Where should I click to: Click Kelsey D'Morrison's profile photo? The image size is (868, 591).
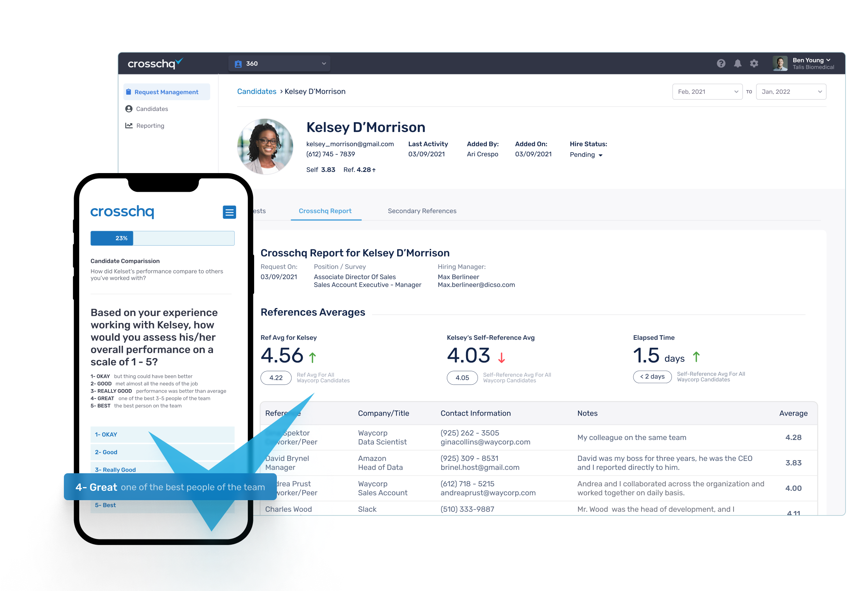[265, 146]
